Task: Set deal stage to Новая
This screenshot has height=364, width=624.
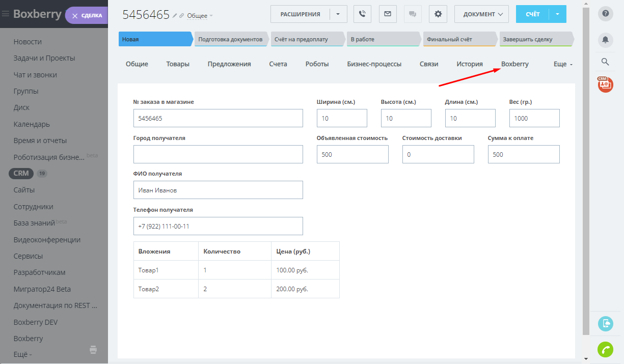Action: (156, 39)
